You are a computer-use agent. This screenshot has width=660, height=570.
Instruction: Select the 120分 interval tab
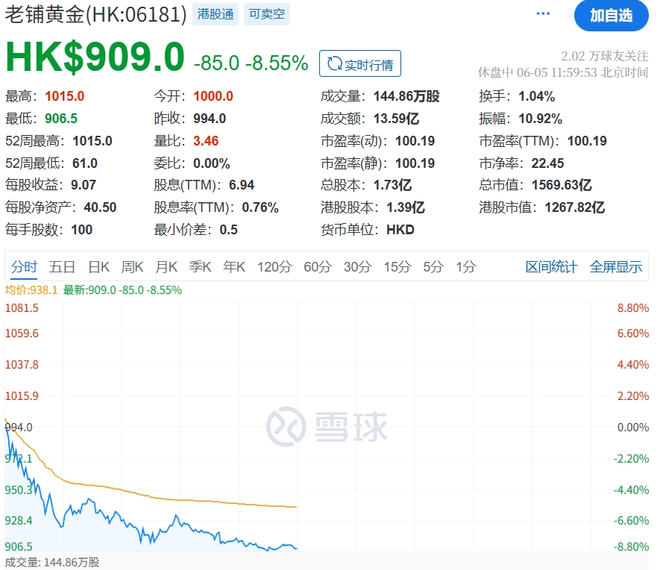273,266
